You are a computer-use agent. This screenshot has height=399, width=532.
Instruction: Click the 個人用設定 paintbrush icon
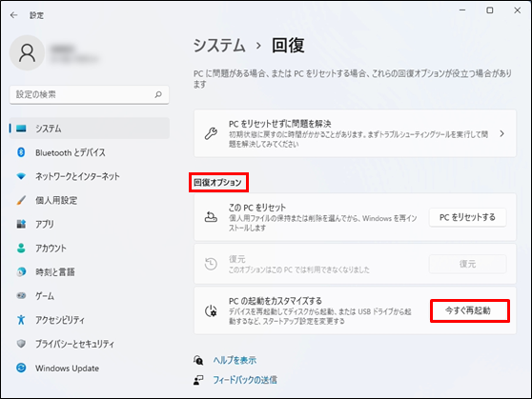tap(21, 200)
